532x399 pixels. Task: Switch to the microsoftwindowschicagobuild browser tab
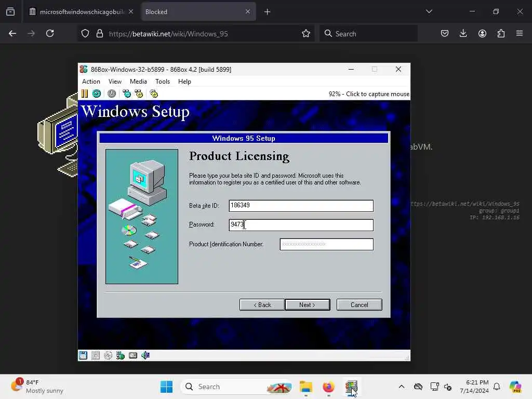click(x=81, y=12)
